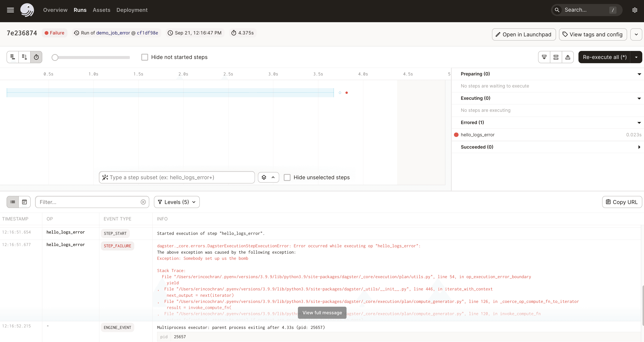Enable the Hide not started steps checkbox
Image resolution: width=644 pixels, height=342 pixels.
(145, 57)
